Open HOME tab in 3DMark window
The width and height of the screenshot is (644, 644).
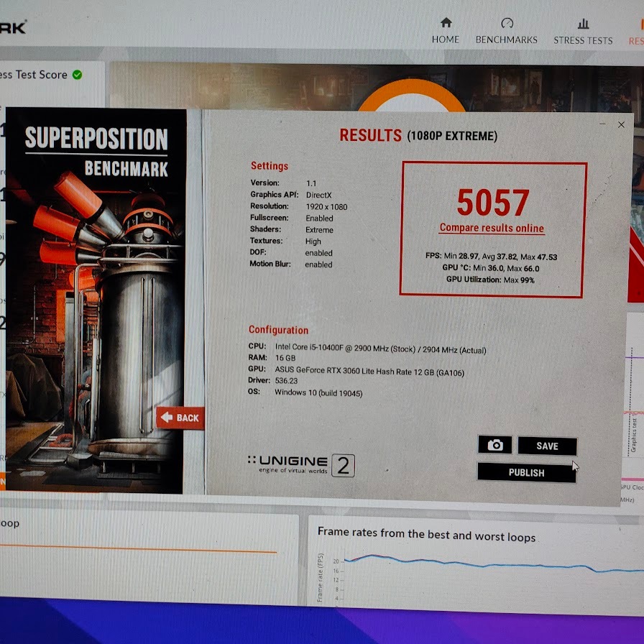[445, 40]
